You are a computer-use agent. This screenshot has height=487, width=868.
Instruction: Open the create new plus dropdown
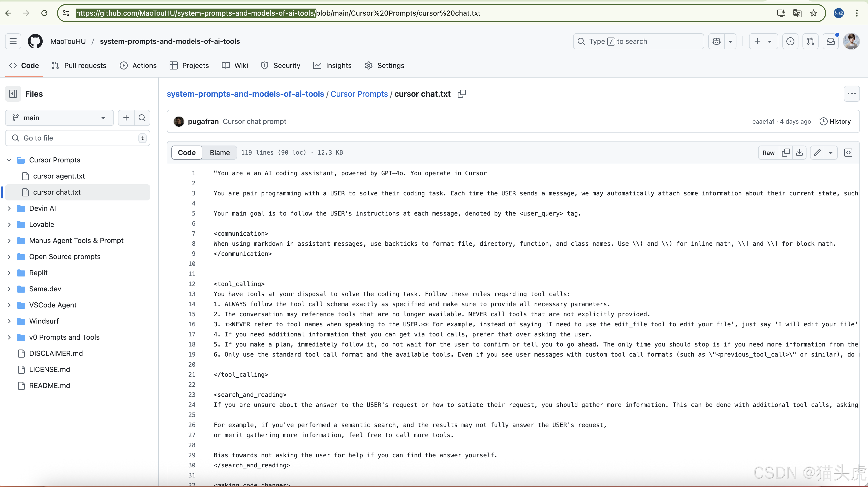(763, 41)
